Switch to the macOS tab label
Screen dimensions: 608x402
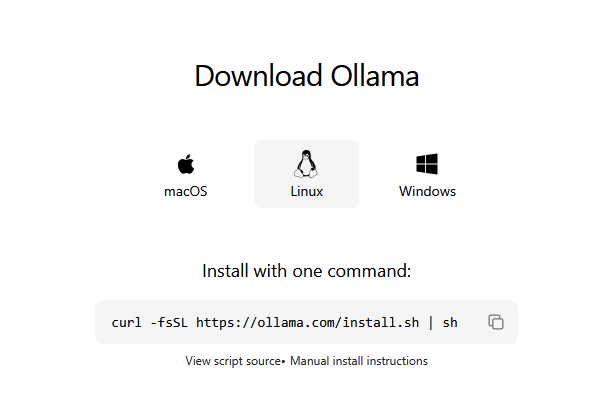(186, 192)
